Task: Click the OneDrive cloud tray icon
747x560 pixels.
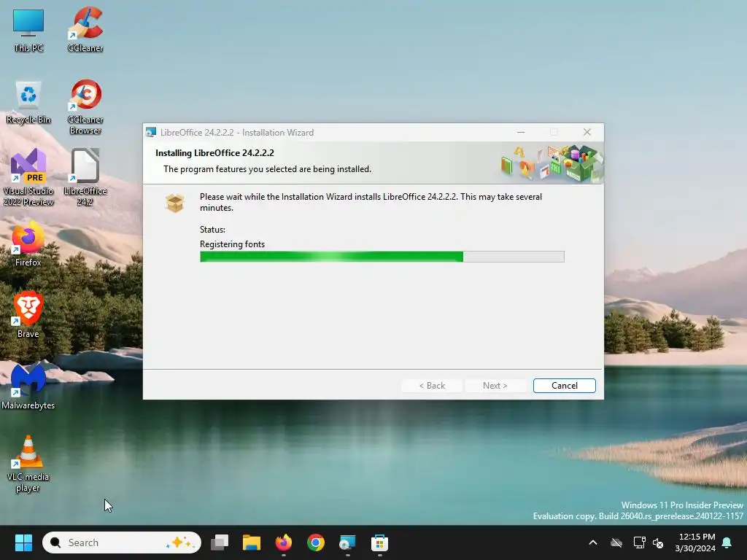Action: pos(616,542)
